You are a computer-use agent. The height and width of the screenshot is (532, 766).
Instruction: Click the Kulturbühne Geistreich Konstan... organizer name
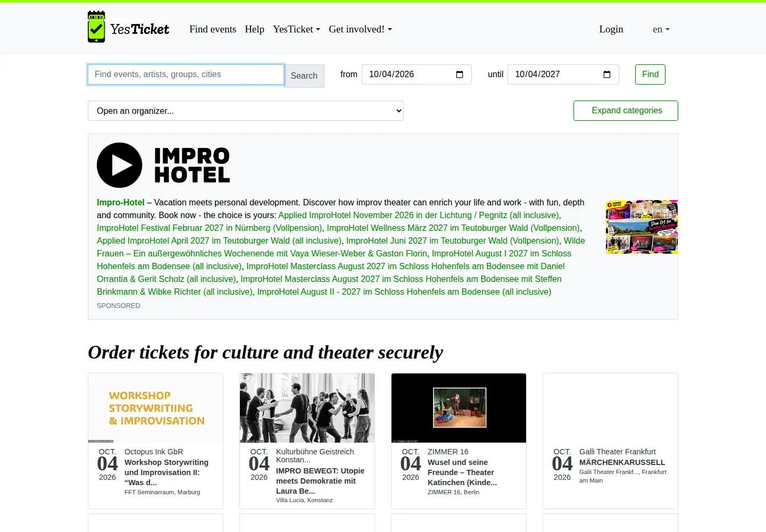(x=315, y=455)
